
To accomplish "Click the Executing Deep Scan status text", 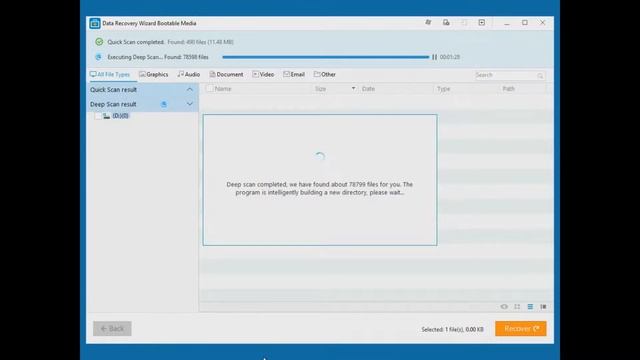I will [x=158, y=57].
